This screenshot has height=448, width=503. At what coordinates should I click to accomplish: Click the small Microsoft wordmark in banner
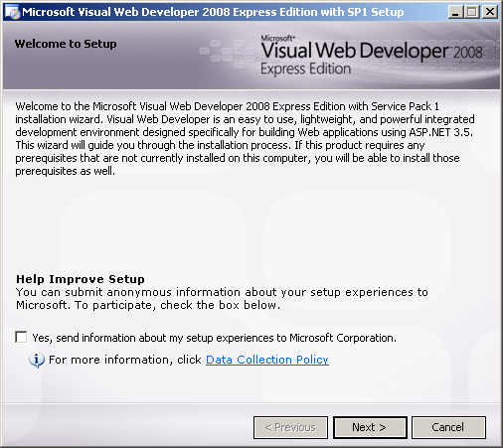(x=277, y=38)
